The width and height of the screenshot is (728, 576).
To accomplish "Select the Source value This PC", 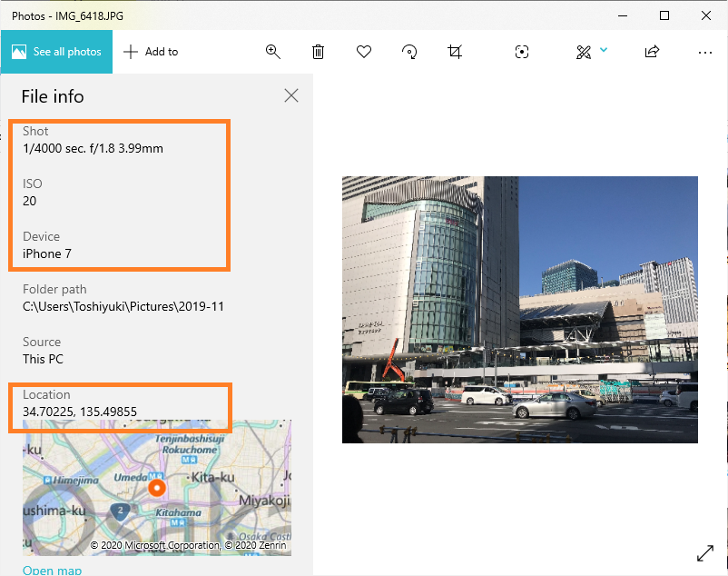I will point(43,359).
